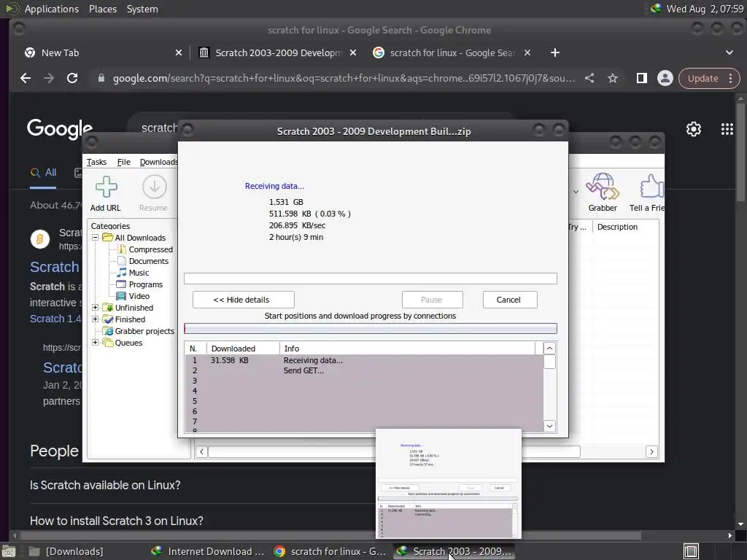Select the Programs category
Image resolution: width=747 pixels, height=560 pixels.
point(145,284)
